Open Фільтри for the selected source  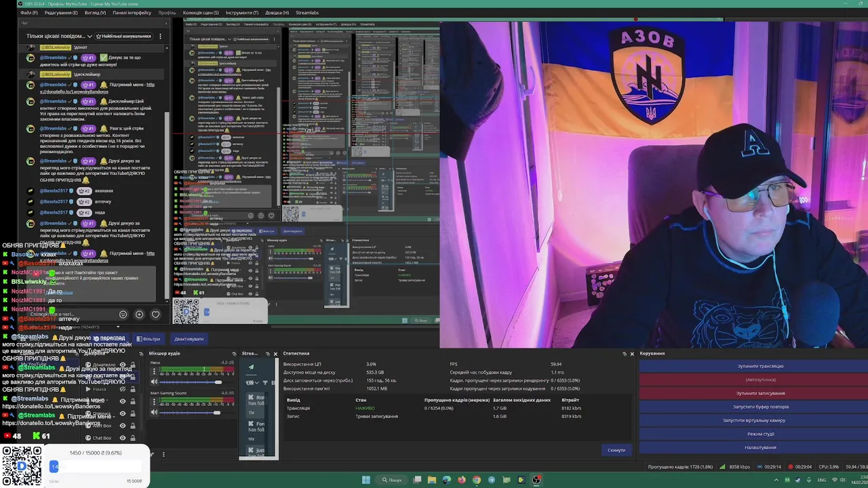pos(148,339)
